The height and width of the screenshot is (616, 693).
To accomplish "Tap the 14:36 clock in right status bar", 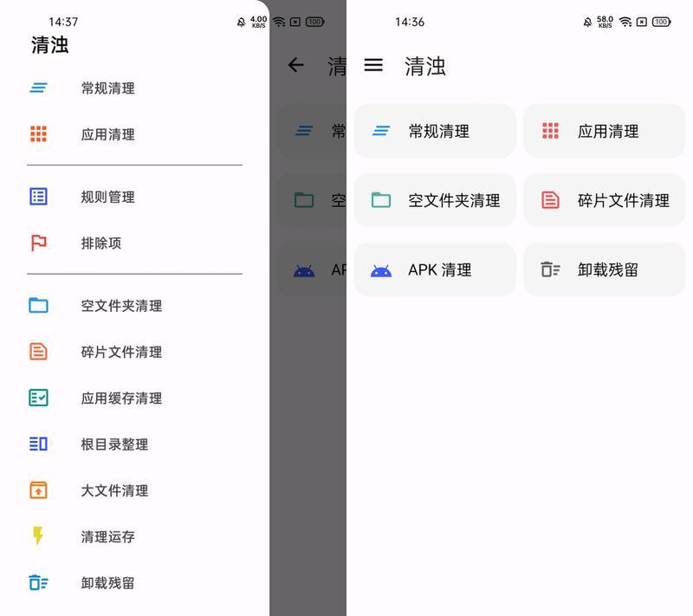I will 409,22.
